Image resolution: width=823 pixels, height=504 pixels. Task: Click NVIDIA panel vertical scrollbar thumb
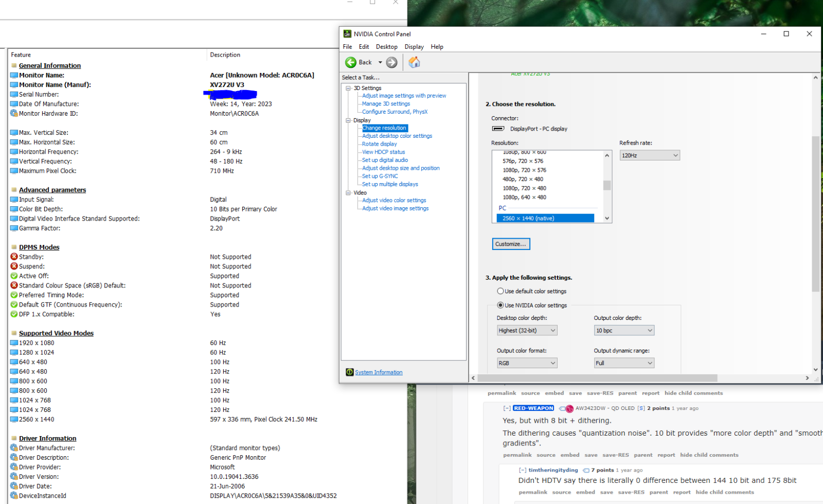816,214
